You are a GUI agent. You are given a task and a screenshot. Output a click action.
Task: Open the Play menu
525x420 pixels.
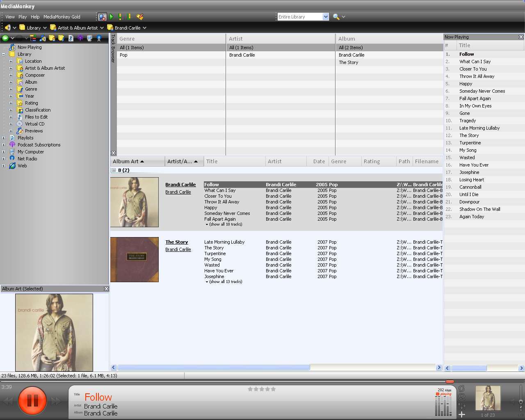pyautogui.click(x=23, y=17)
